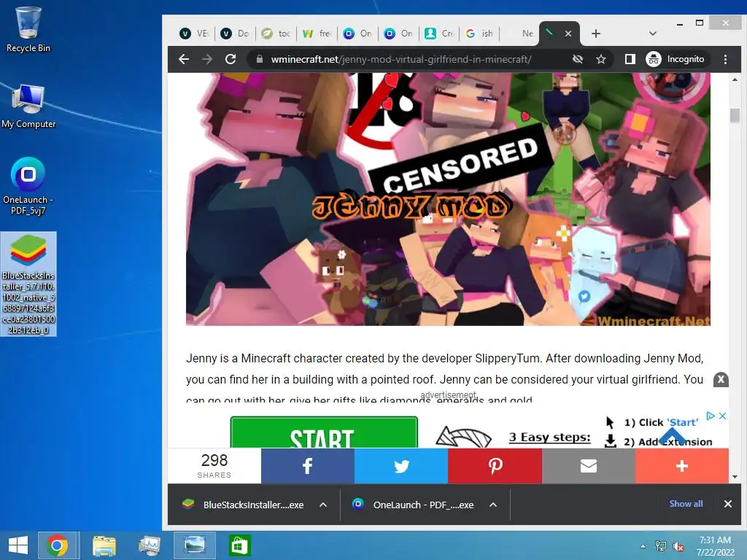Screen dimensions: 747x560
Task: Click the 298 shares counter
Action: coord(214,466)
